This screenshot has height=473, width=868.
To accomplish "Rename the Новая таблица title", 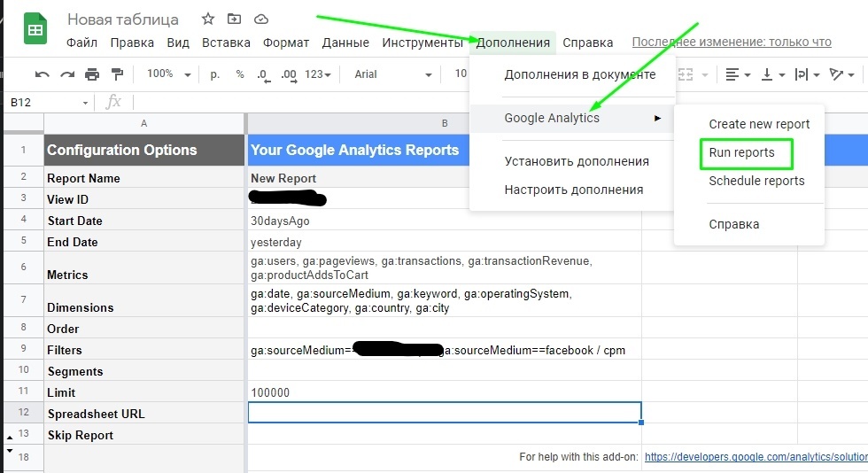I will point(123,19).
